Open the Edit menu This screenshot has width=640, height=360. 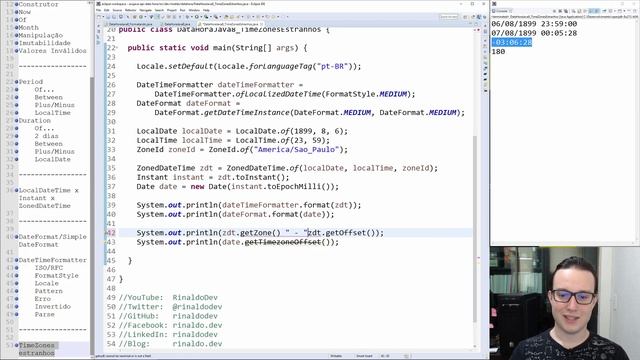(x=107, y=10)
